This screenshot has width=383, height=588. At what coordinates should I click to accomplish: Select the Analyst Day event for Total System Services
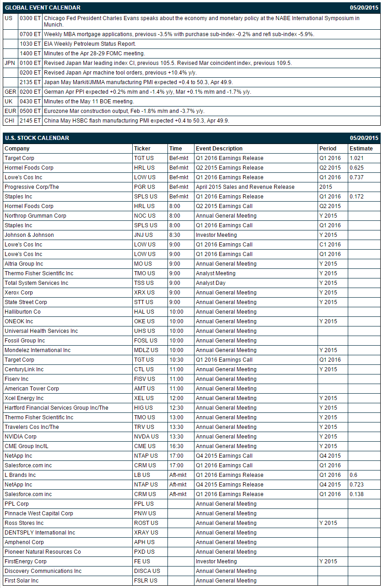pyautogui.click(x=210, y=283)
